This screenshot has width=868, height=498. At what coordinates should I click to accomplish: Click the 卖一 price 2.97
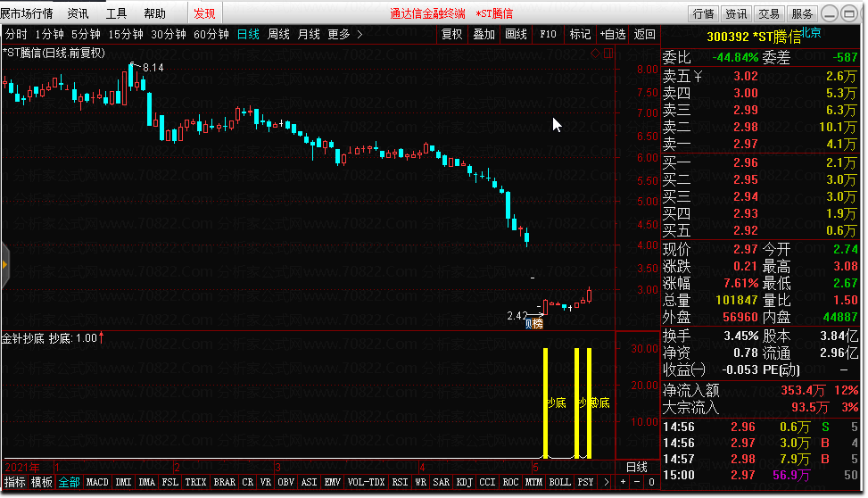tap(745, 144)
